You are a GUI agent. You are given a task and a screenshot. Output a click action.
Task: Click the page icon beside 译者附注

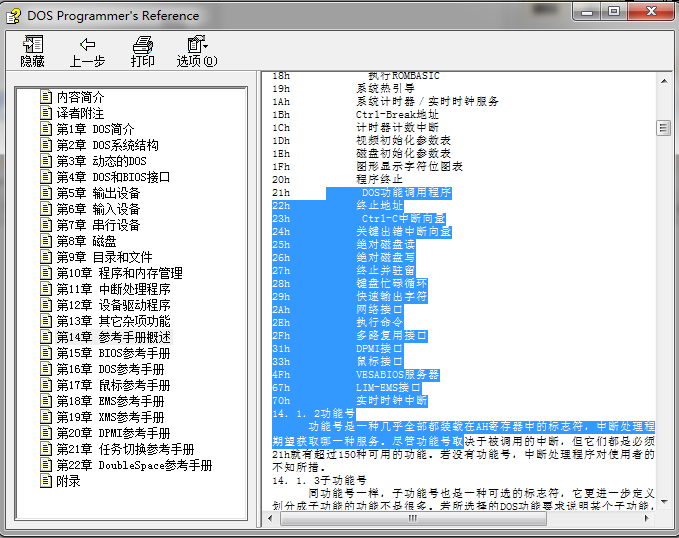click(46, 113)
